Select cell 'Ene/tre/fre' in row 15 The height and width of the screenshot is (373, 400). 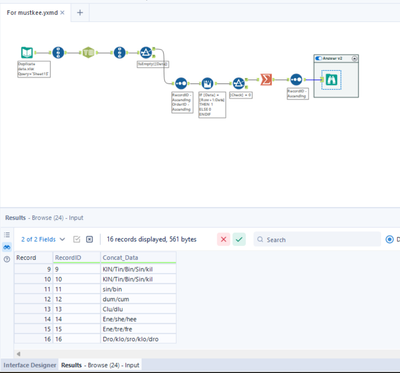(138, 329)
